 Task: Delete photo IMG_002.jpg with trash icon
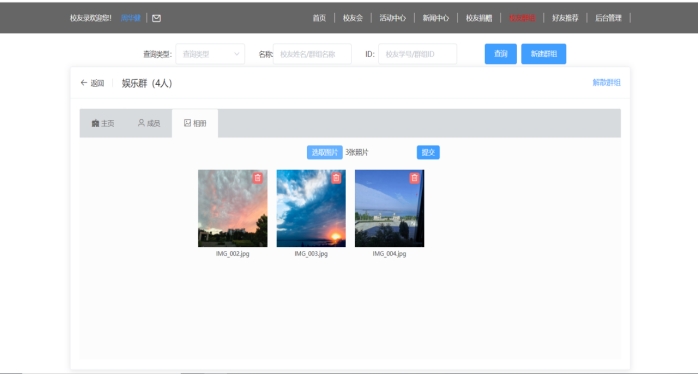pos(258,178)
